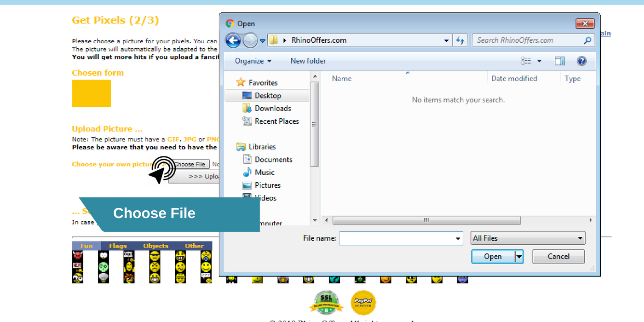The height and width of the screenshot is (322, 644).
Task: Open the Documents library
Action: tap(273, 160)
